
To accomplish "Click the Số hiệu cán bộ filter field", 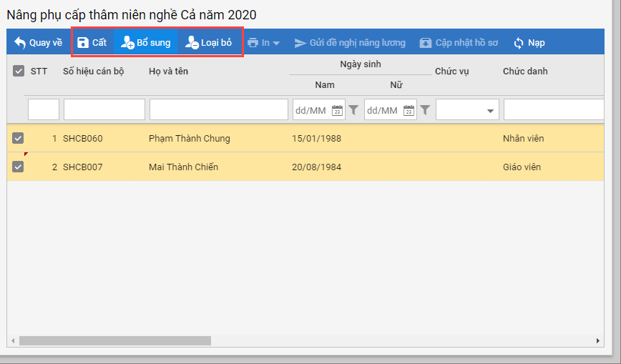I will (104, 110).
